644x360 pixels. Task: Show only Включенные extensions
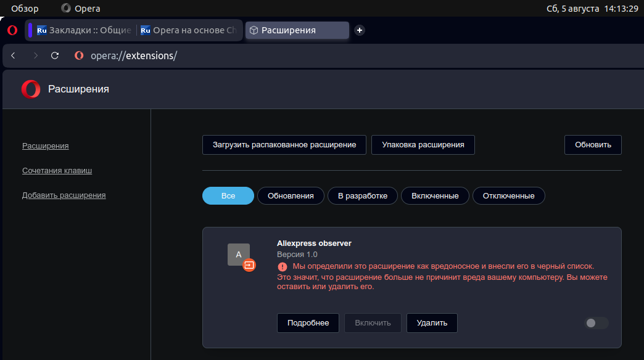pyautogui.click(x=435, y=196)
